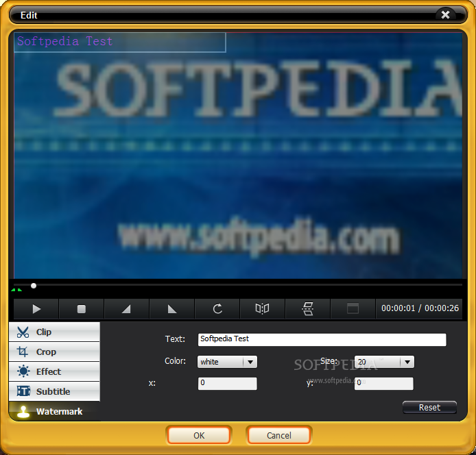Start playback with the Play button
Viewport: 476px width, 455px height.
[x=36, y=309]
